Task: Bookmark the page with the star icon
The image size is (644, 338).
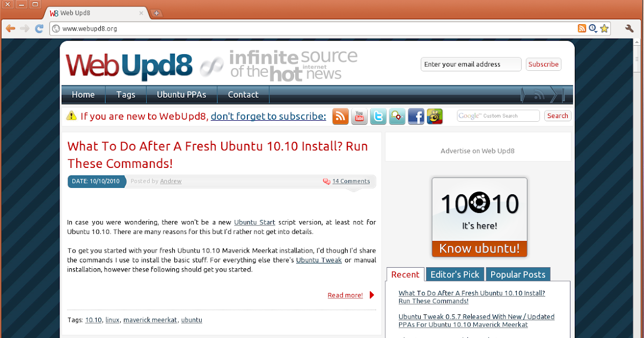Action: (x=603, y=28)
